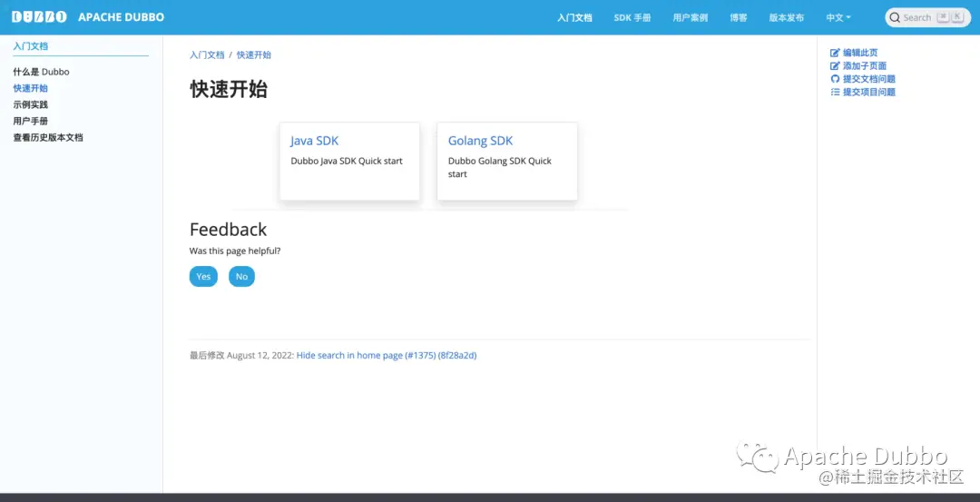
Task: Click the 提交项目问题 link
Action: tap(868, 92)
